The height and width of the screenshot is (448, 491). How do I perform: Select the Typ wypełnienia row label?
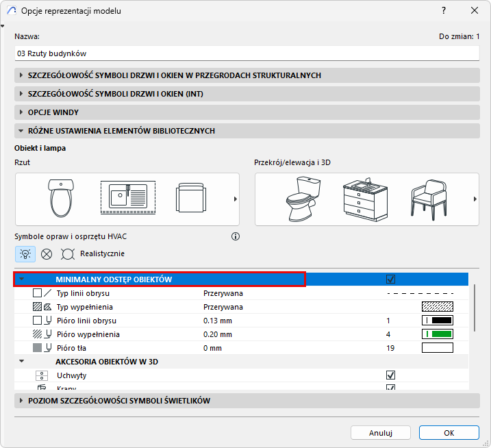[84, 307]
